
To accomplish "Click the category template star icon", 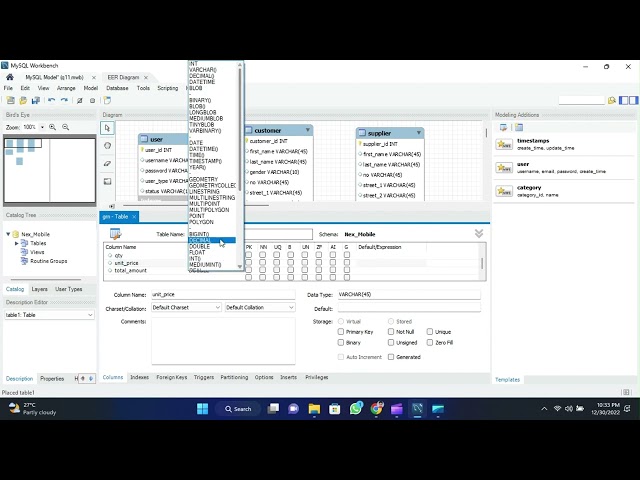I will [504, 191].
